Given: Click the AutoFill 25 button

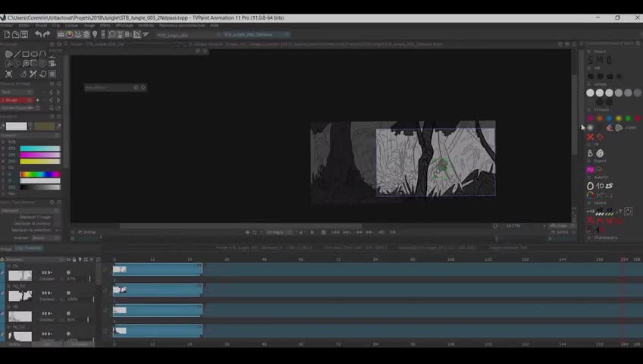Looking at the screenshot, I should [x=609, y=186].
